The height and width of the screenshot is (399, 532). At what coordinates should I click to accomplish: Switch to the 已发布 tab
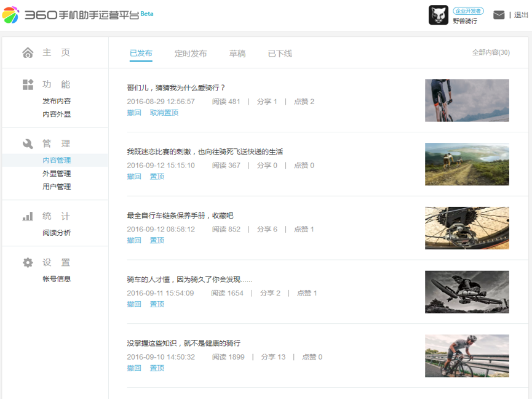pos(141,54)
